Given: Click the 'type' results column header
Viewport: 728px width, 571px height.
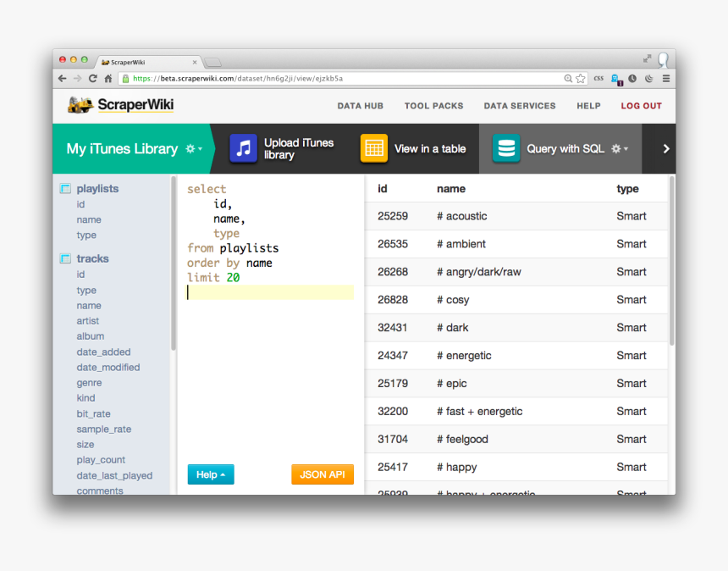Looking at the screenshot, I should pyautogui.click(x=628, y=189).
